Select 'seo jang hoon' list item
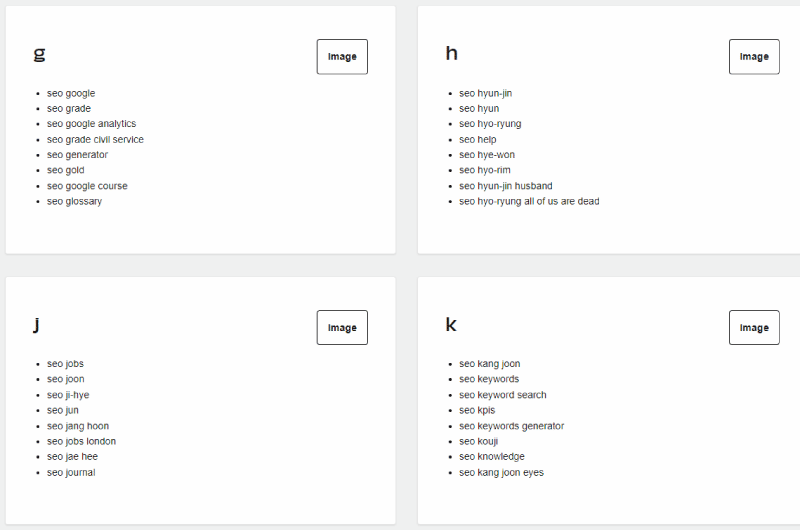Screen dimensions: 800x530 point(78,426)
